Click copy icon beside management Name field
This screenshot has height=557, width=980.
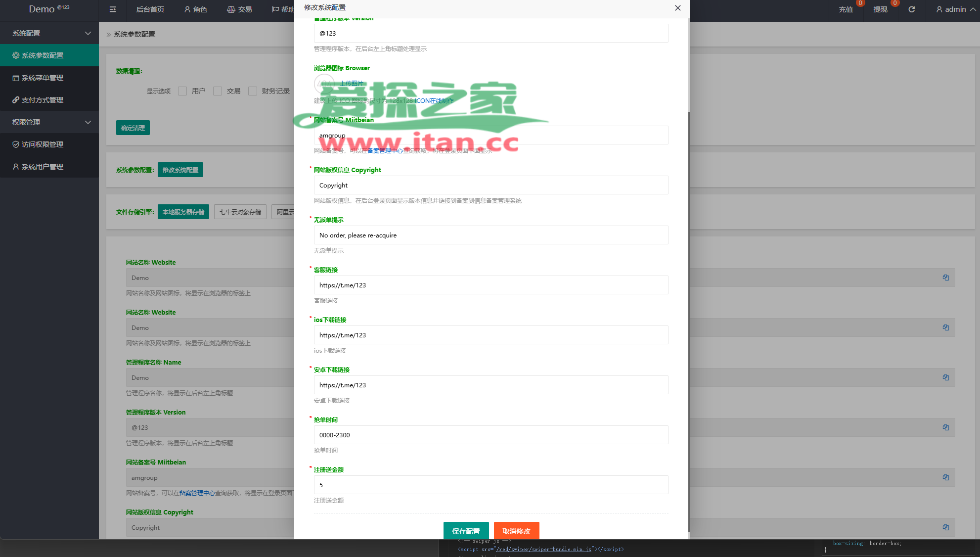click(x=945, y=377)
